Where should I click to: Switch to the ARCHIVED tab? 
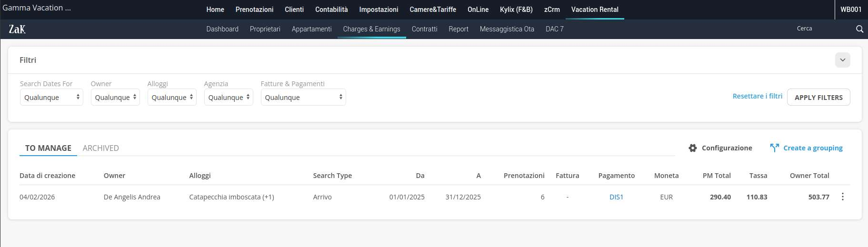pos(101,148)
